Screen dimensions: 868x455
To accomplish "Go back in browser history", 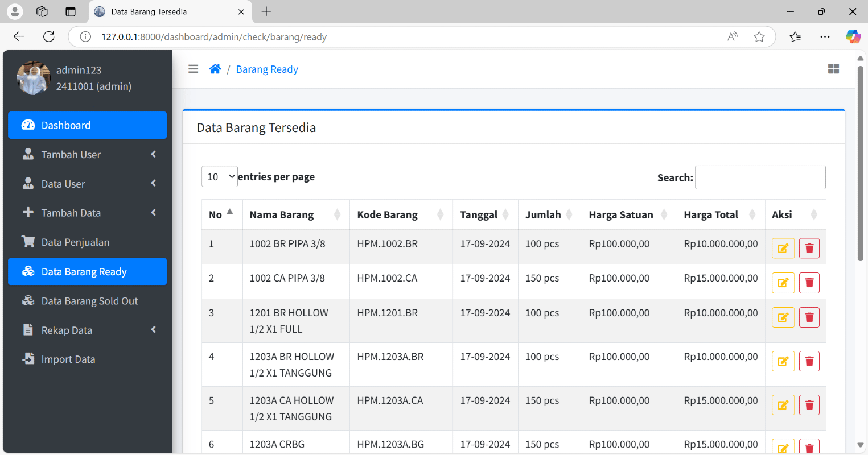I will point(19,36).
